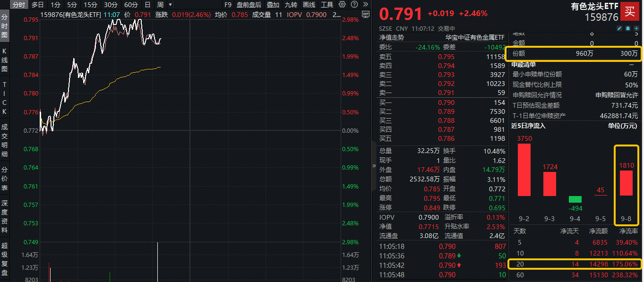Open the period dropdown arrow next to 周
Screen dimensions: 644x282
click(x=170, y=4)
